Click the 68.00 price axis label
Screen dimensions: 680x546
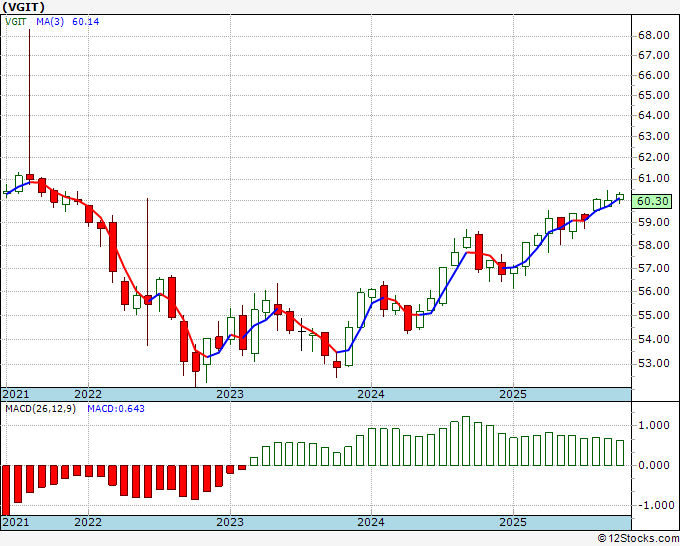654,35
